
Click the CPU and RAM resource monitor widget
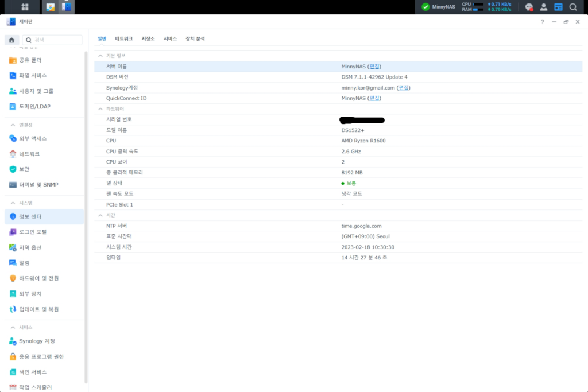point(486,7)
